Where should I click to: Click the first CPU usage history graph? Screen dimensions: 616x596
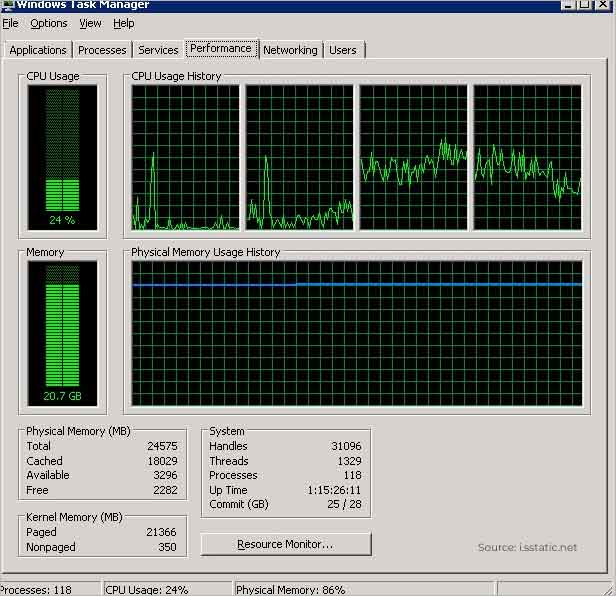tap(185, 158)
